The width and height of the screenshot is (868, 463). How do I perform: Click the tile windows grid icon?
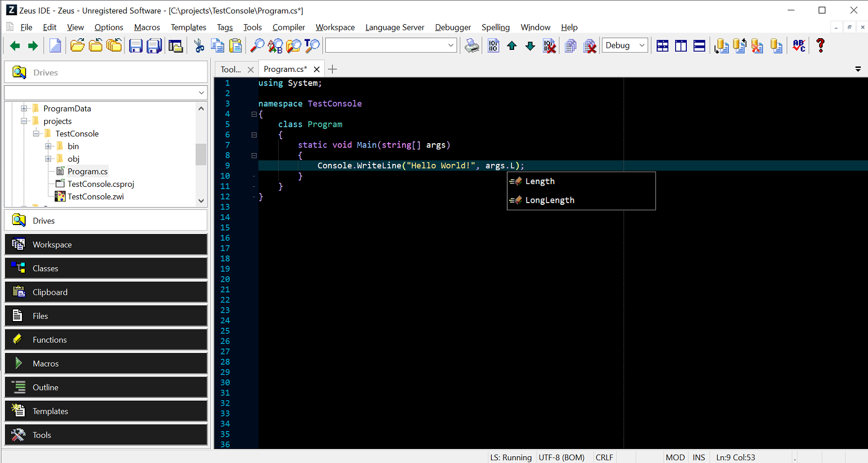(662, 46)
